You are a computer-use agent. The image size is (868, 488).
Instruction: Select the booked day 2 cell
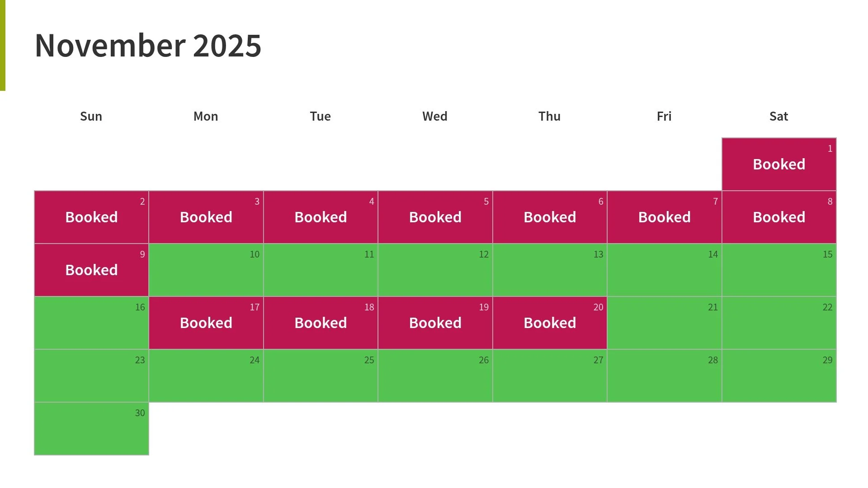(91, 217)
